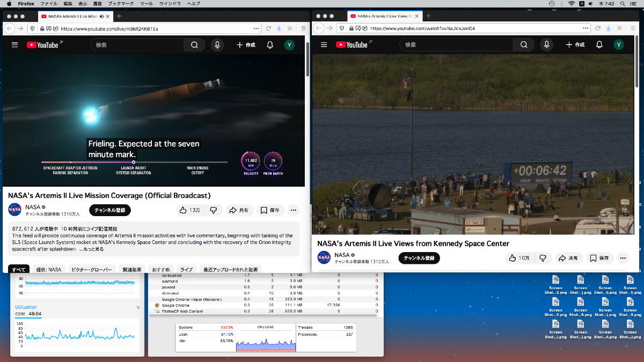Go to YouTube home logo in right window
The image size is (644, 362).
[x=352, y=45]
